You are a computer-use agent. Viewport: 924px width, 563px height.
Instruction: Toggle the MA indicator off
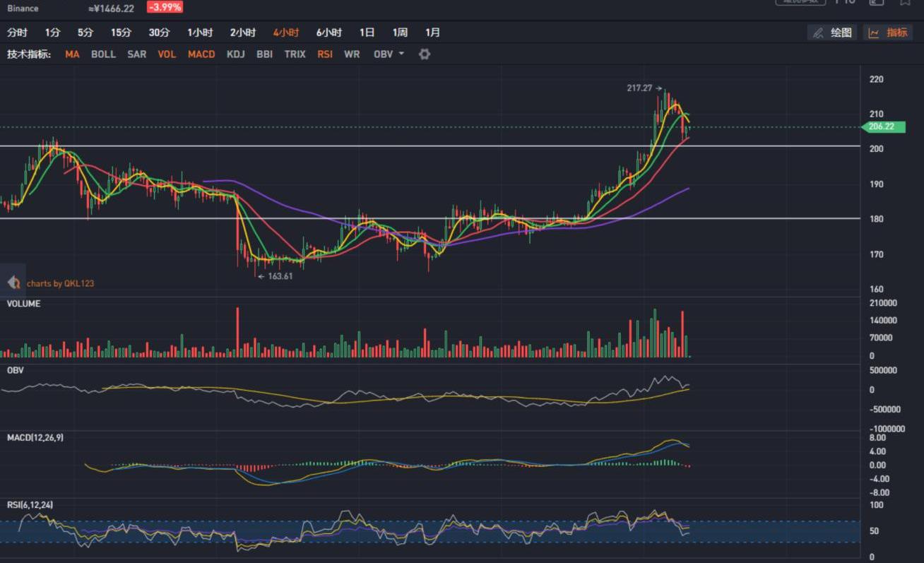[72, 54]
